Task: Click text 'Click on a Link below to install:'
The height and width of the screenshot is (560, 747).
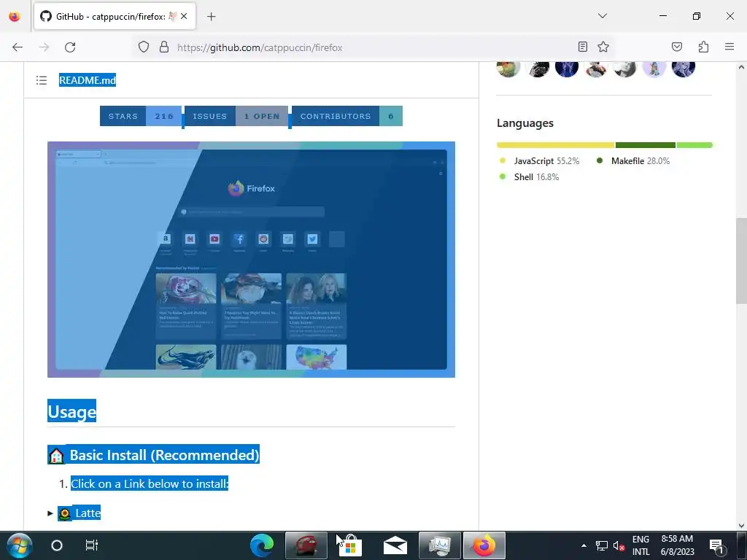Action: (150, 484)
